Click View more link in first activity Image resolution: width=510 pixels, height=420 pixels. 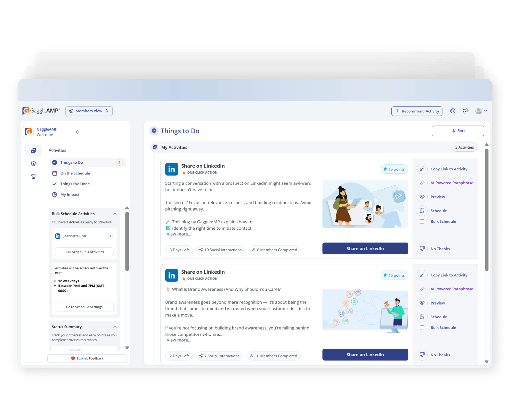tap(179, 234)
